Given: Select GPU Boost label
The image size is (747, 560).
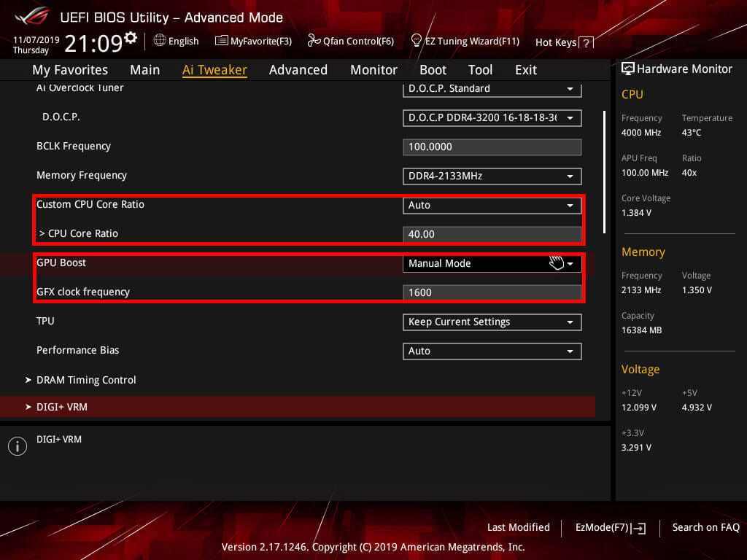Looking at the screenshot, I should pos(61,262).
